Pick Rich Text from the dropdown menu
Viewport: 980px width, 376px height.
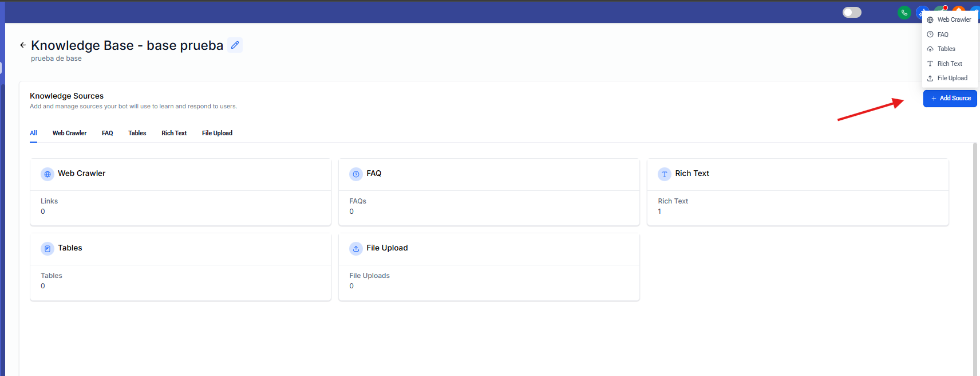click(950, 64)
